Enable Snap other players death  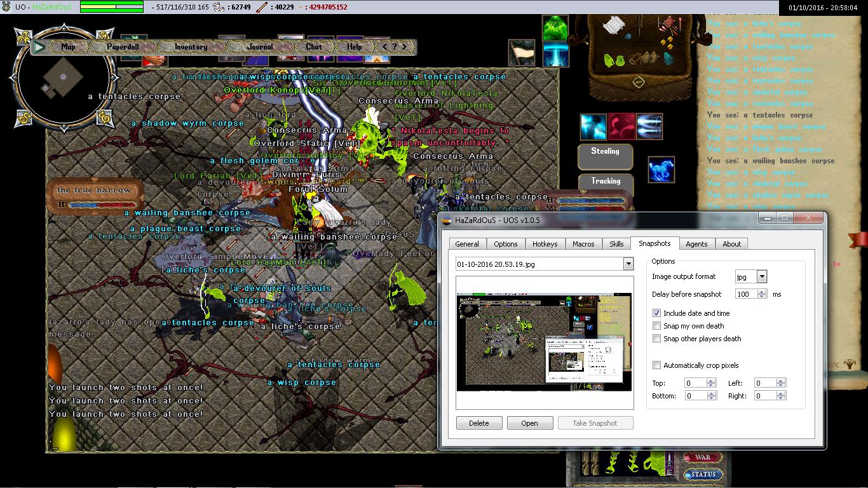(656, 339)
